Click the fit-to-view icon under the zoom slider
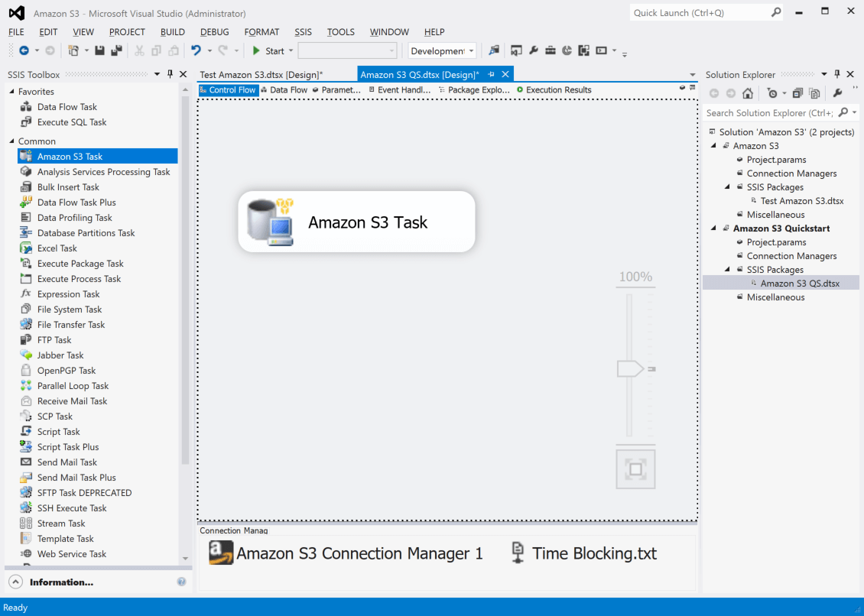This screenshot has height=616, width=864. pos(635,469)
